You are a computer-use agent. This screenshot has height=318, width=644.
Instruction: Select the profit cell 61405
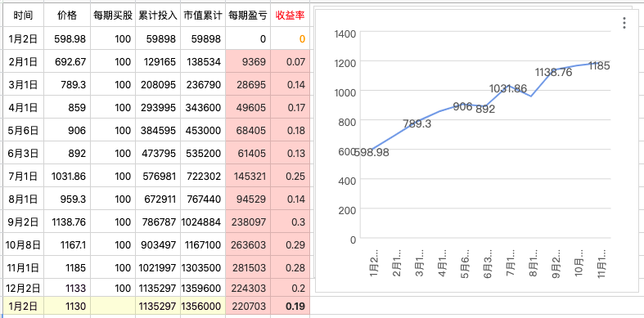[248, 154]
